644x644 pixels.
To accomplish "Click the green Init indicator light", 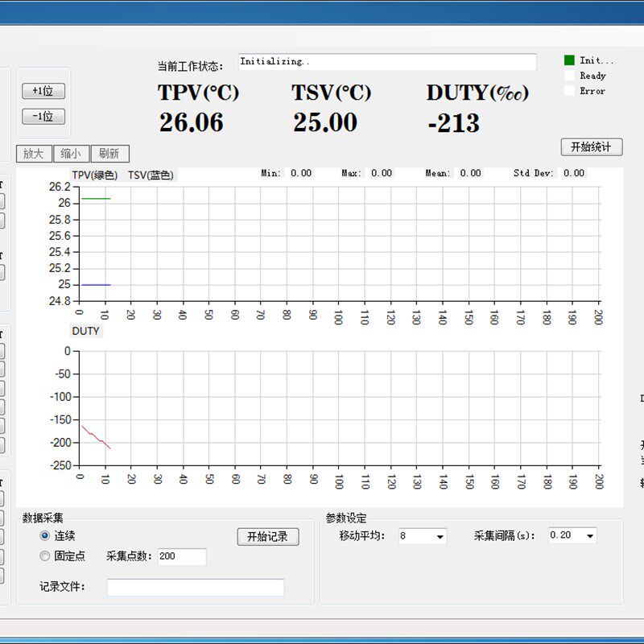I will pyautogui.click(x=569, y=60).
